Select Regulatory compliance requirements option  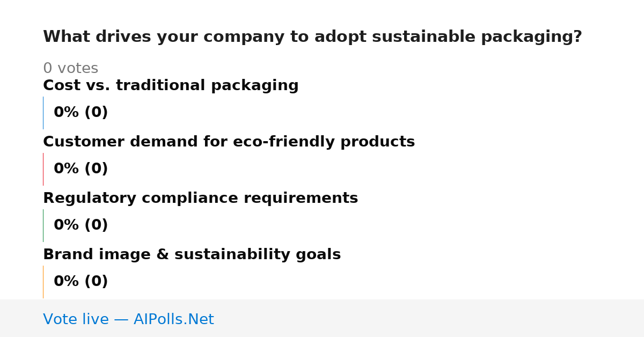coord(200,198)
